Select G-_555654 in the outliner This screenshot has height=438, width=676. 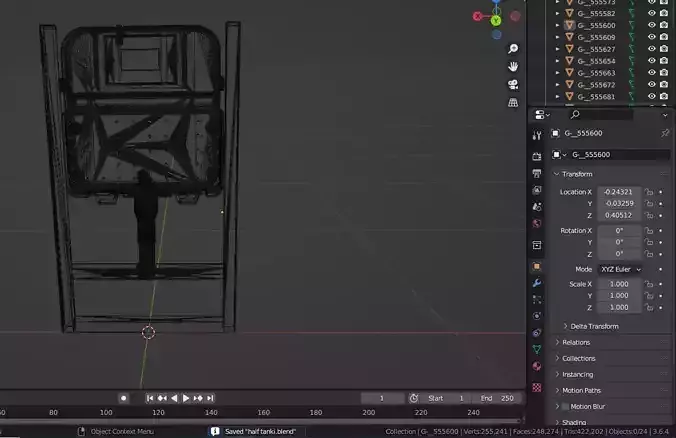[x=596, y=61]
